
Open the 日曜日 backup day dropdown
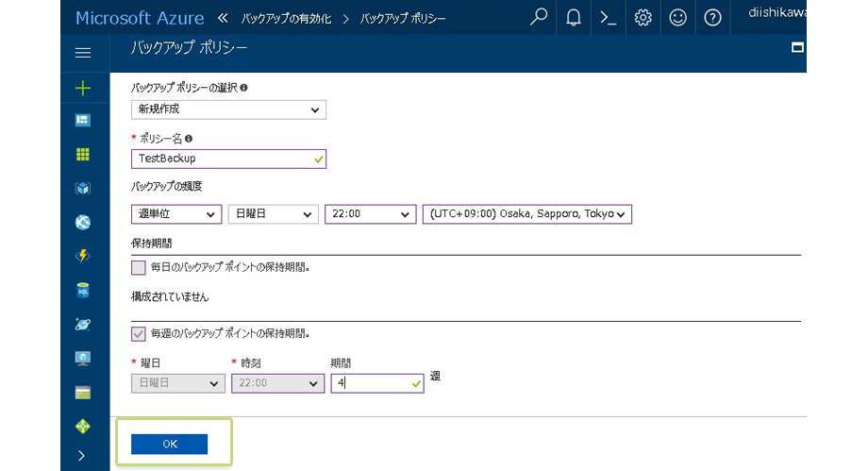pyautogui.click(x=273, y=214)
